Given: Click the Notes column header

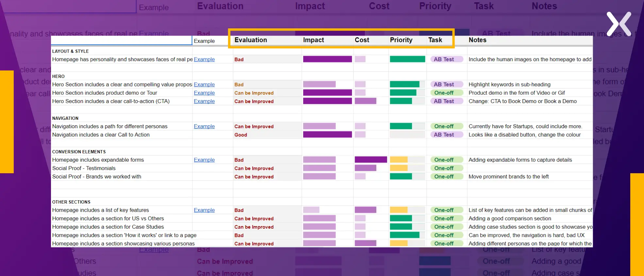Looking at the screenshot, I should click(x=477, y=40).
